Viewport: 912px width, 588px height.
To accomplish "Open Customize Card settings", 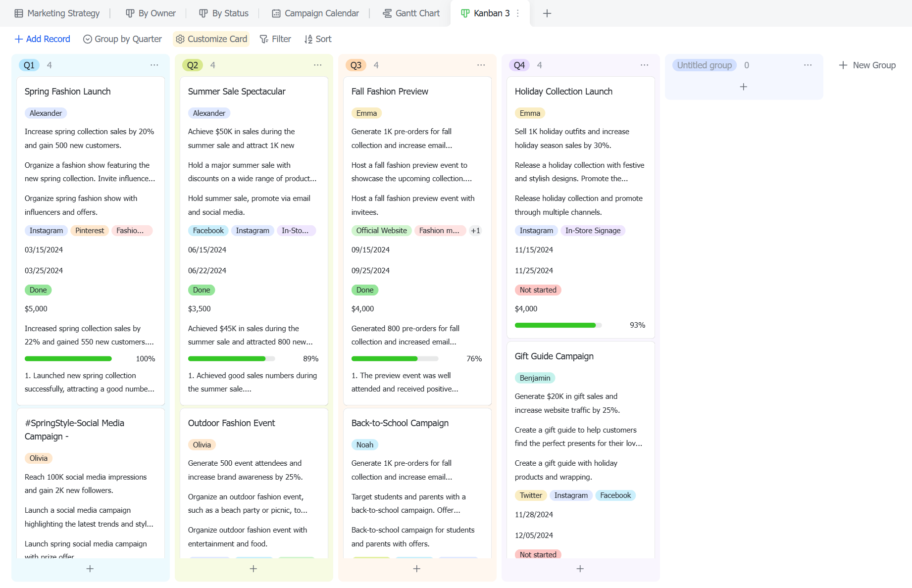I will click(211, 39).
